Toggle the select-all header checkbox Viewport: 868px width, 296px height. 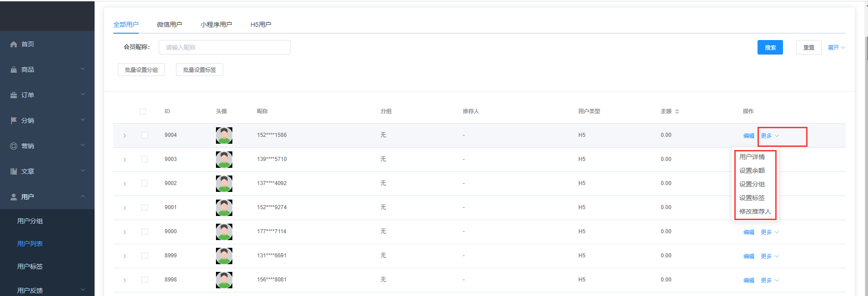tap(143, 111)
